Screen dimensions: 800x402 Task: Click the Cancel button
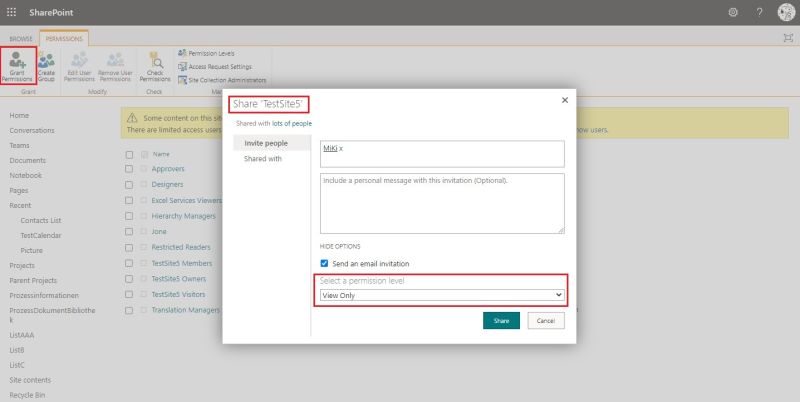point(546,320)
